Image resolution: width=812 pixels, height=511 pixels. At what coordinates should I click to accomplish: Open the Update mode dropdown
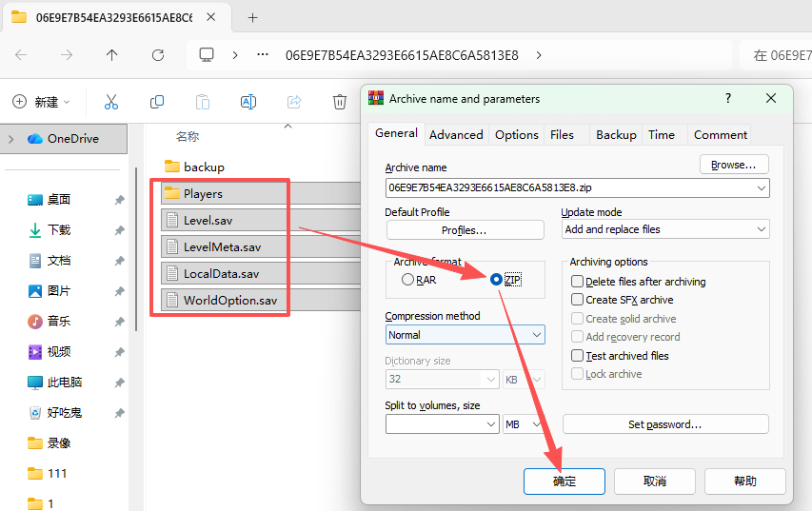coord(665,229)
